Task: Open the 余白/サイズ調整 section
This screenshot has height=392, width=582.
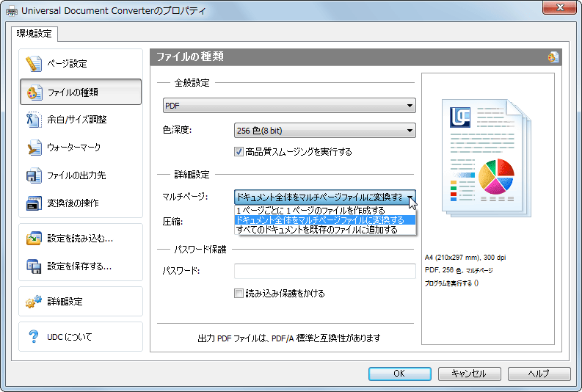Action: point(81,120)
